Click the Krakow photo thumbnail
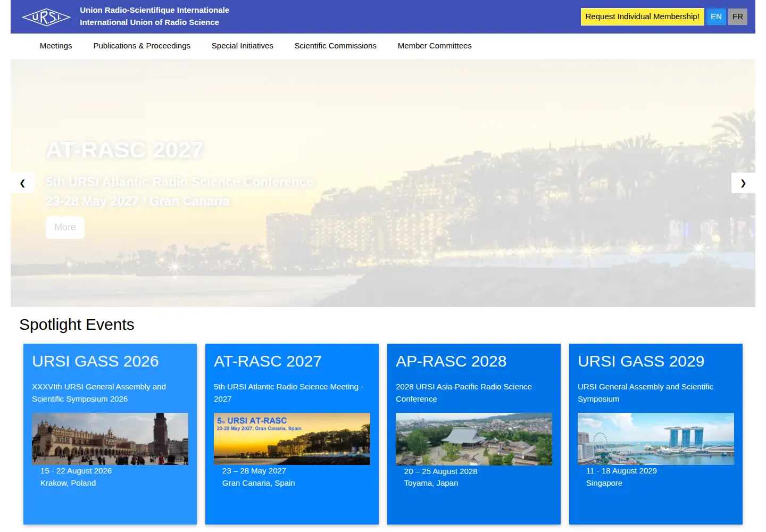The width and height of the screenshot is (766, 532). [110, 439]
